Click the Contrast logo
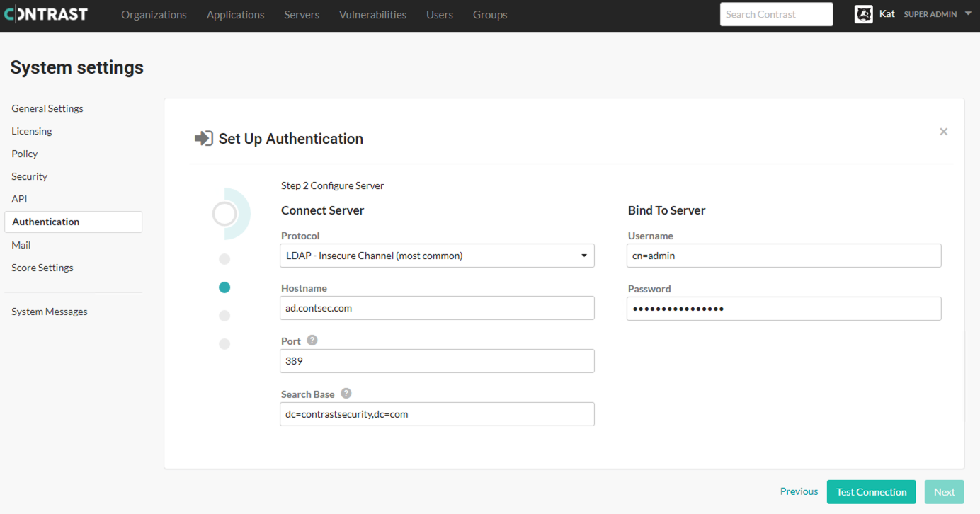This screenshot has height=514, width=980. tap(46, 14)
